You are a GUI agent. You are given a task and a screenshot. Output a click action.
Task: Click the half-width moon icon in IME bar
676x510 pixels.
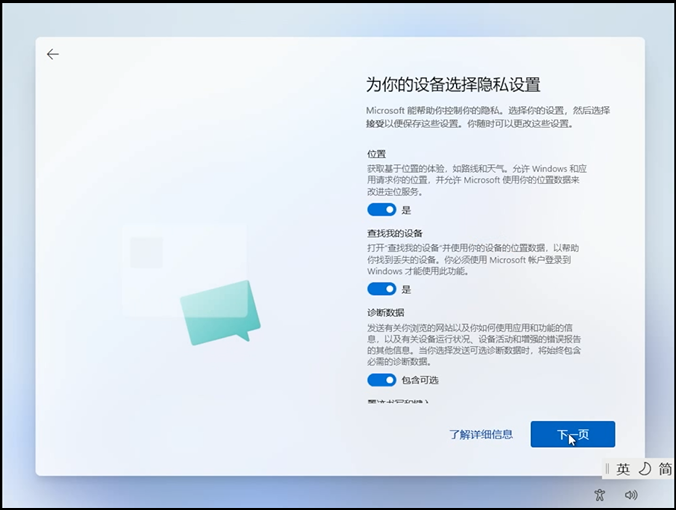coord(644,469)
